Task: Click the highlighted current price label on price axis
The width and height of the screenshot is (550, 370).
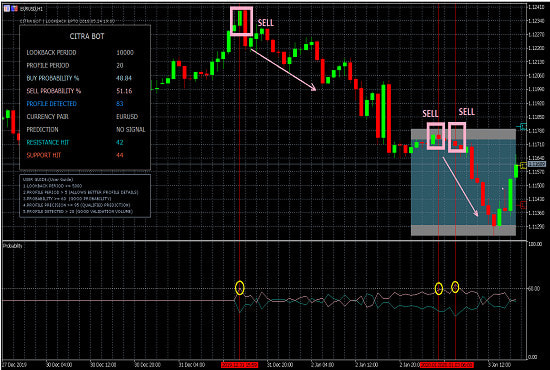Action: [537, 164]
